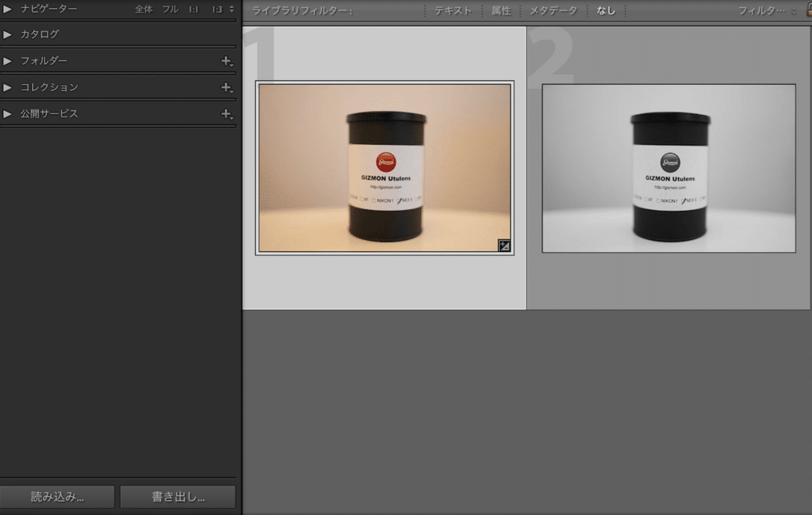Viewport: 812px width, 515px height.
Task: Expand the ナビゲーター panel
Action: 8,9
